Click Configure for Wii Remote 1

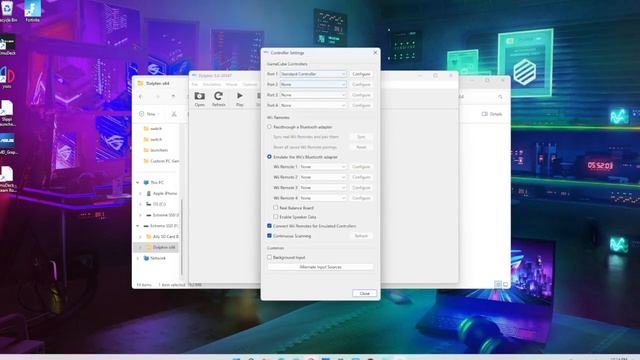click(361, 167)
